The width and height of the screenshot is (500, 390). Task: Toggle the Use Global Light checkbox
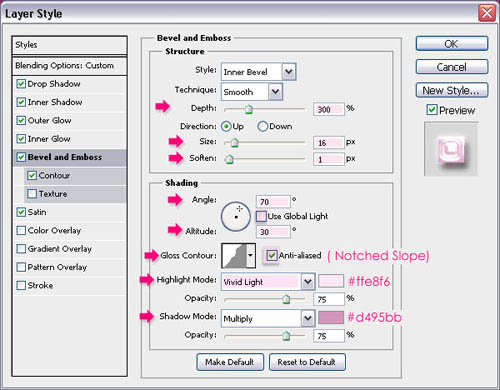point(261,216)
